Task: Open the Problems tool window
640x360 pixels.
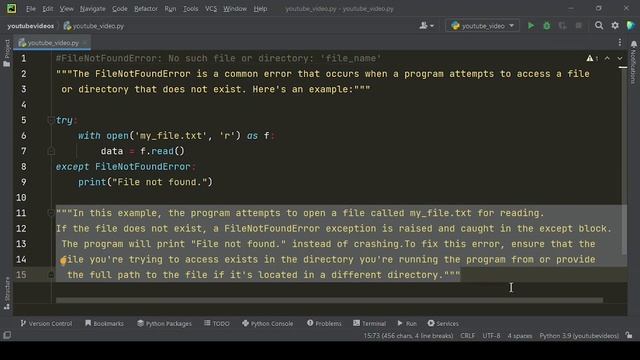Action: point(324,323)
